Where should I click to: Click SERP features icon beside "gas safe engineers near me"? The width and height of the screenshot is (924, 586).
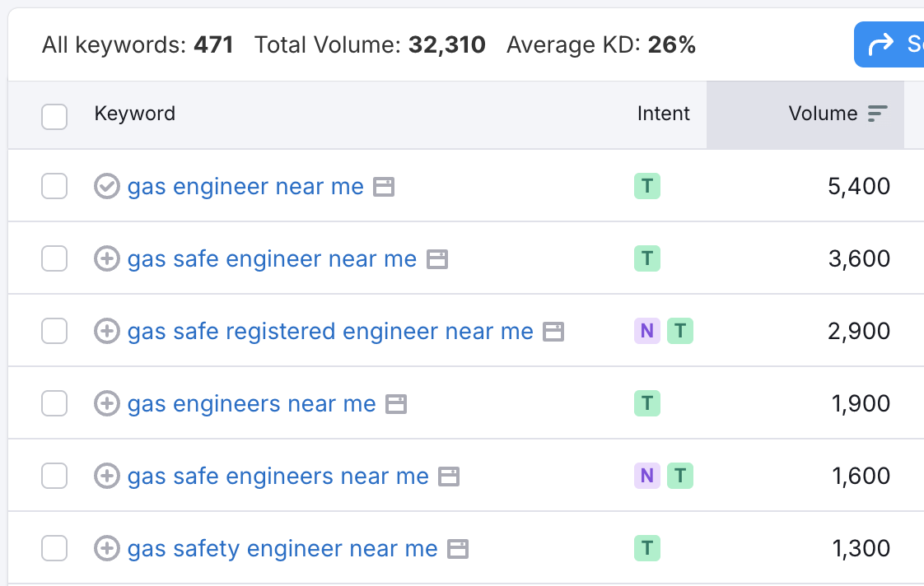click(448, 476)
